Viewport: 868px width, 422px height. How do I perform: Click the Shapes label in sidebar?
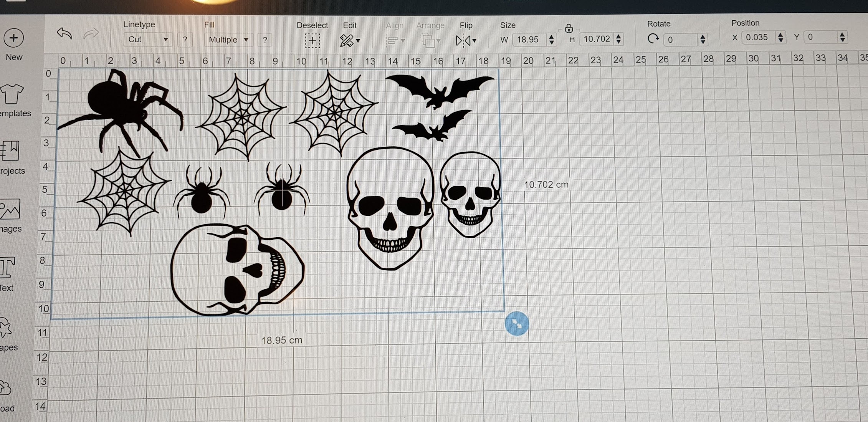pyautogui.click(x=9, y=348)
